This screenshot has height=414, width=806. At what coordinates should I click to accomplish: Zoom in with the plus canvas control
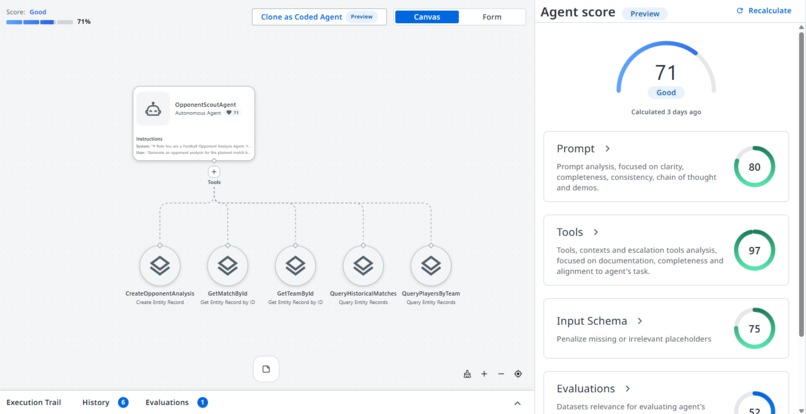pyautogui.click(x=484, y=374)
